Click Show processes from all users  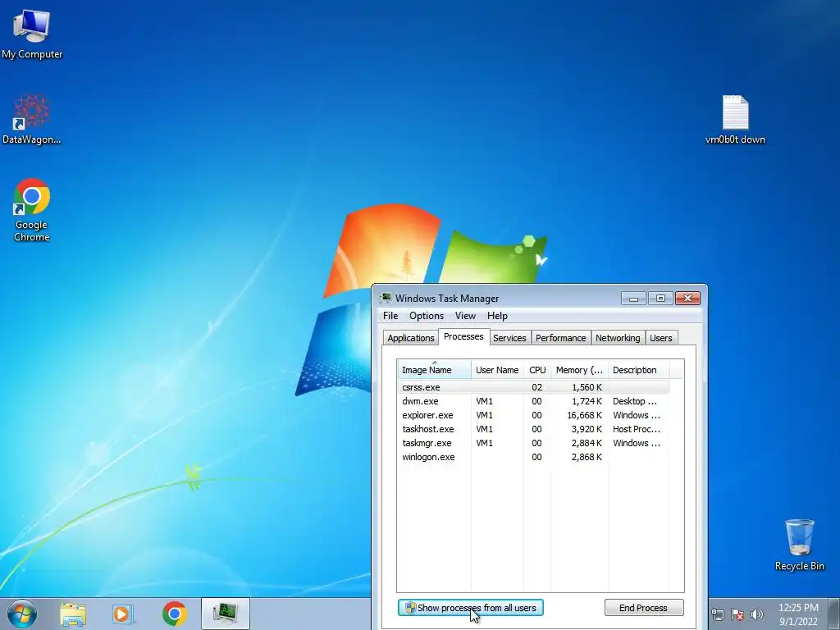tap(471, 608)
